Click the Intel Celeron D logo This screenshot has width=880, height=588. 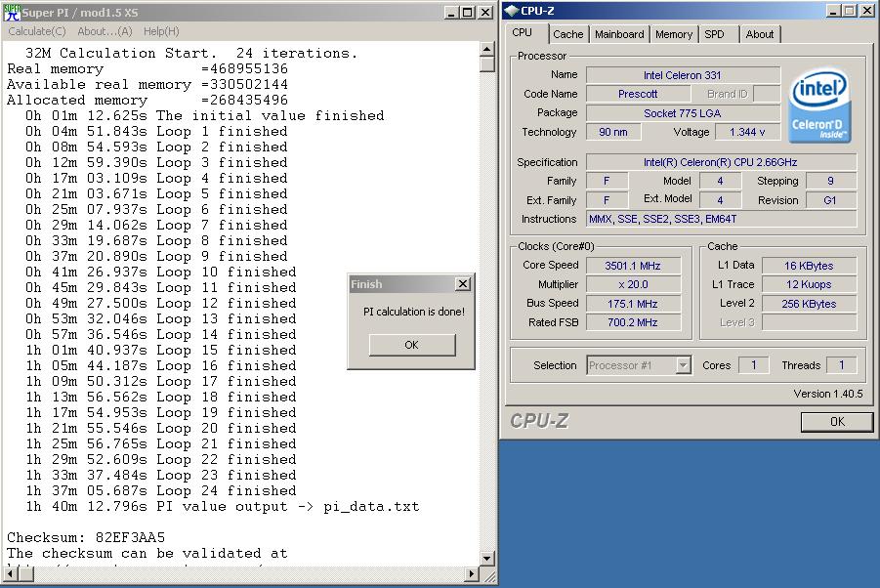(819, 106)
